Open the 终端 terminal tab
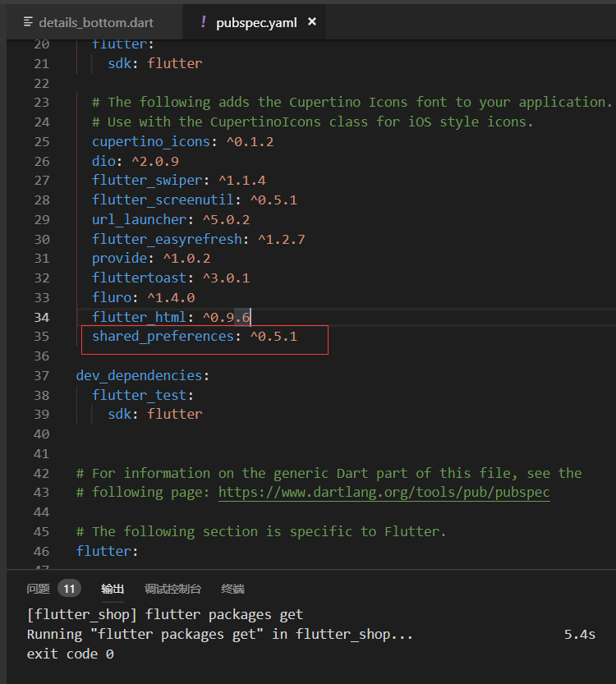This screenshot has height=684, width=616. [x=232, y=589]
